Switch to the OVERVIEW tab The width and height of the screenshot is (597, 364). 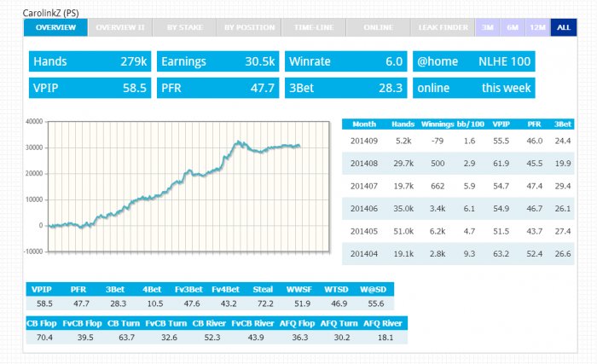55,27
